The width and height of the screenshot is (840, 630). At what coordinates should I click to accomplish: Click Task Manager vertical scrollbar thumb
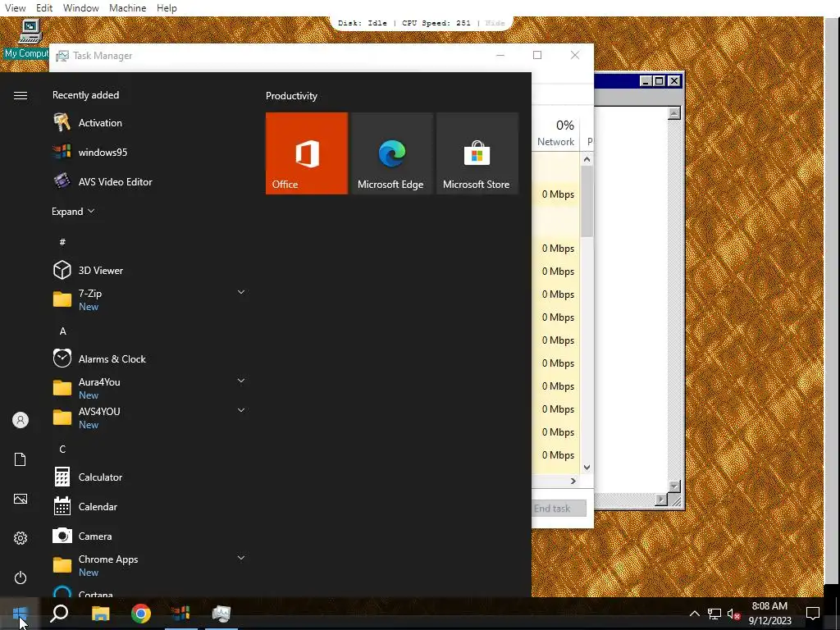click(x=587, y=201)
